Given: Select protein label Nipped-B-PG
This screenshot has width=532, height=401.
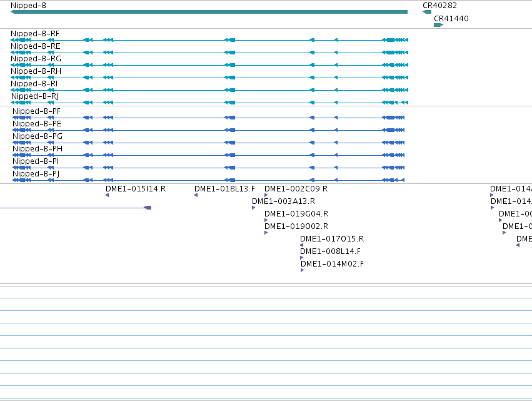Looking at the screenshot, I should [x=38, y=136].
